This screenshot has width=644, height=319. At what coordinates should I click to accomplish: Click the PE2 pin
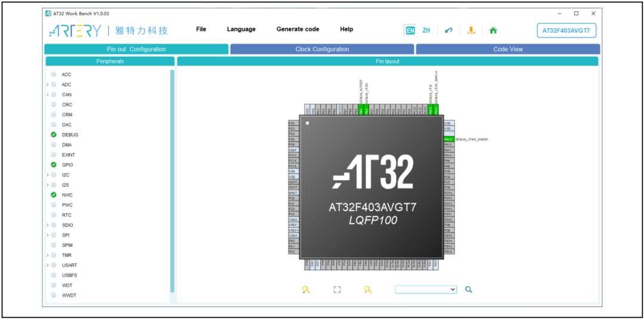(x=293, y=123)
